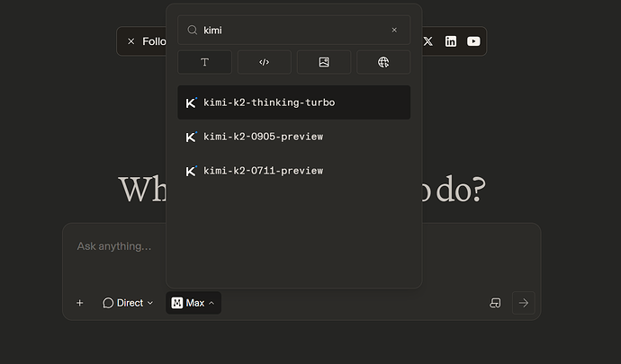Dismiss the Follow banner

(131, 41)
